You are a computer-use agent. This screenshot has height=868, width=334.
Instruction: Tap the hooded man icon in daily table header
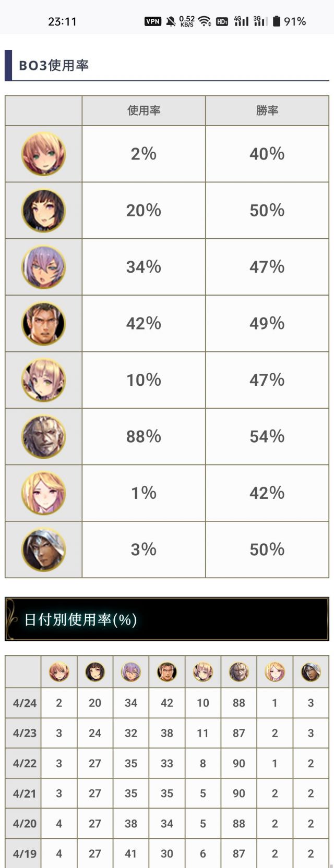coord(311,672)
